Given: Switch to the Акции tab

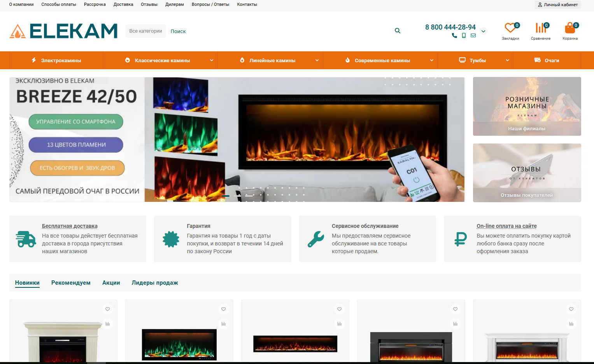Looking at the screenshot, I should point(111,283).
